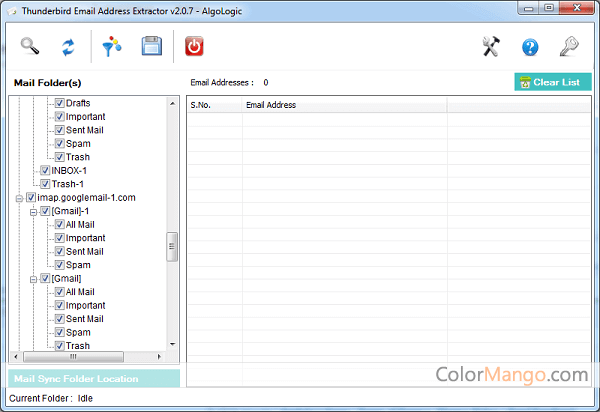Toggle Sent Mail checkbox under [Gmail]

(x=59, y=319)
